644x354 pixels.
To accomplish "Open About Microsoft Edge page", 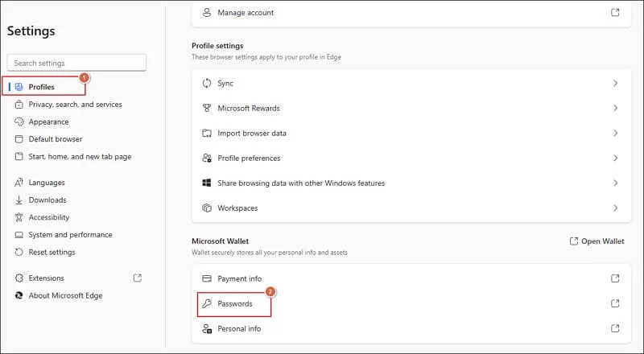I will point(65,296).
